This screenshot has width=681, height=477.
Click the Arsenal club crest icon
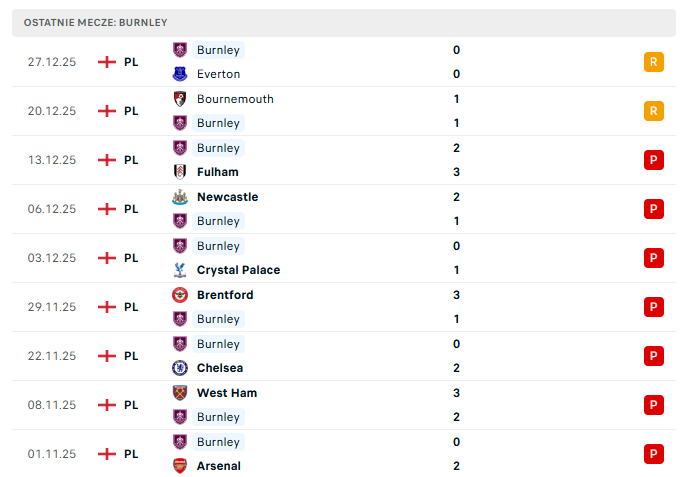180,466
